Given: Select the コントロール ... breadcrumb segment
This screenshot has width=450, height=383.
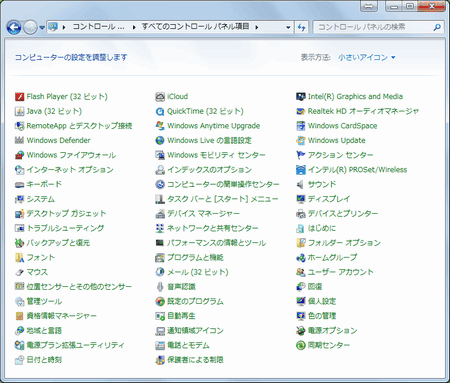Looking at the screenshot, I should click(x=99, y=27).
